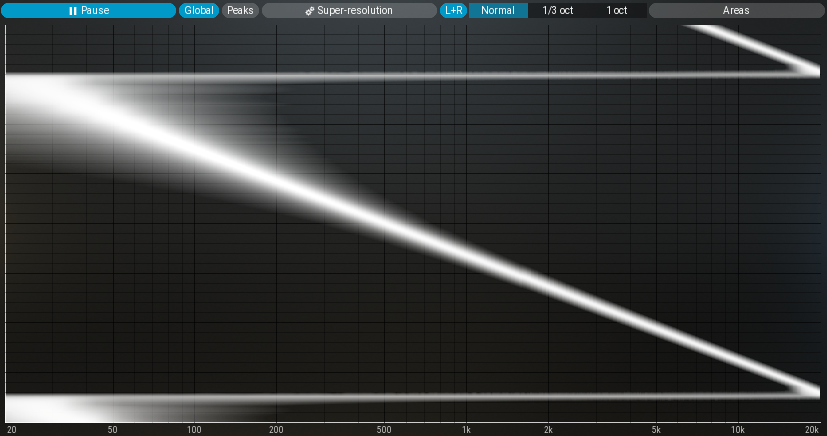Click the 20k frequency axis label

pos(812,430)
